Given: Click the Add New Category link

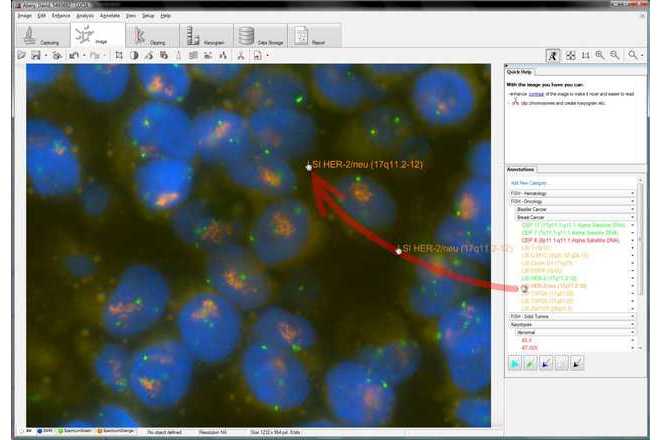Looking at the screenshot, I should coord(528,183).
